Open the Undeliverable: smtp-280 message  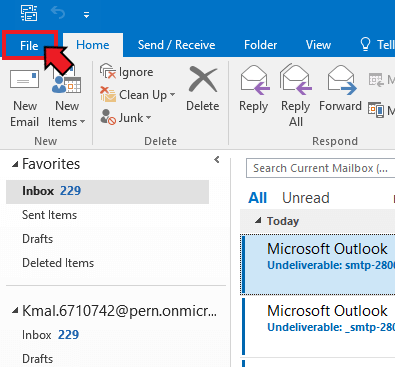pyautogui.click(x=318, y=265)
